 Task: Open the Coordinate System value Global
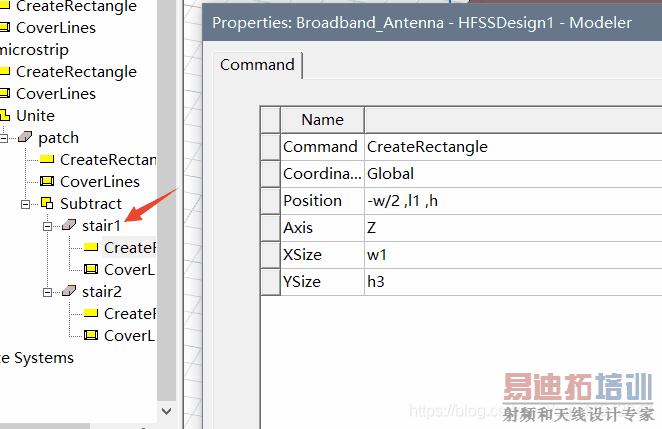pyautogui.click(x=513, y=174)
